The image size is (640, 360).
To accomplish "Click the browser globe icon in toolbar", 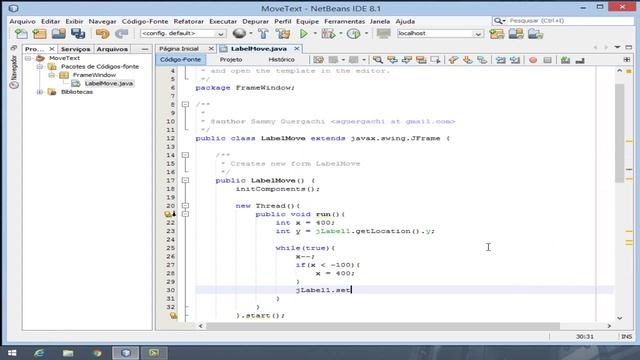I will tap(239, 33).
